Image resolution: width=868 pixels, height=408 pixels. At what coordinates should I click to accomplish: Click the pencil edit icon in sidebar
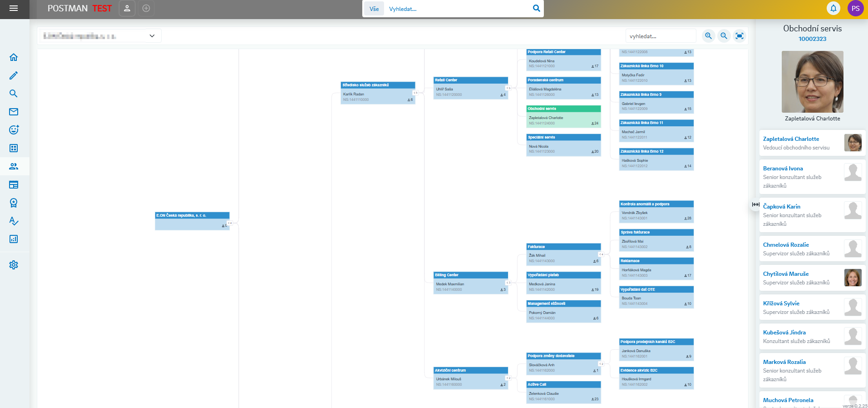14,75
